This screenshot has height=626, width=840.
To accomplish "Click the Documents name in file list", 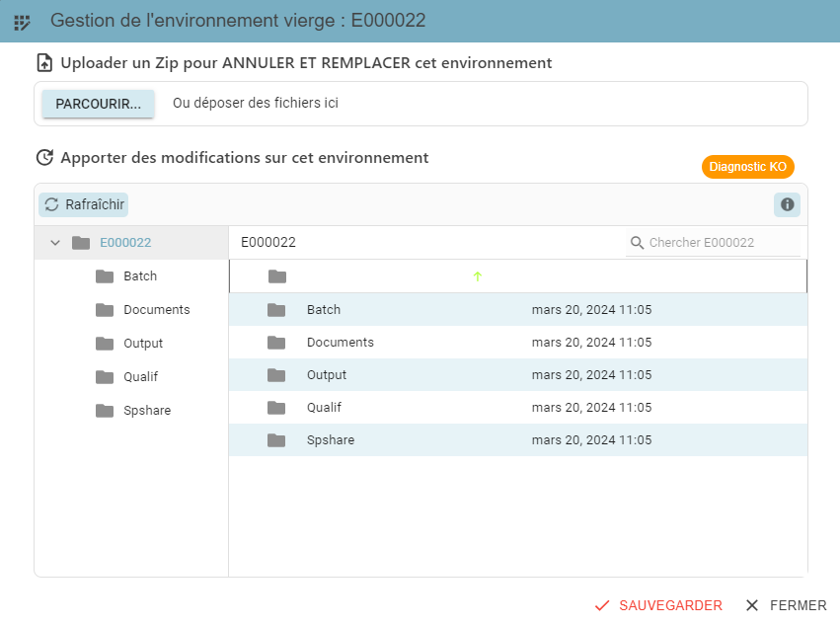I will 341,343.
